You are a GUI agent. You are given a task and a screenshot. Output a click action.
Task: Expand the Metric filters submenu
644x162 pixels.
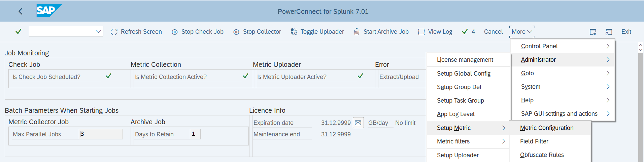[x=468, y=141]
